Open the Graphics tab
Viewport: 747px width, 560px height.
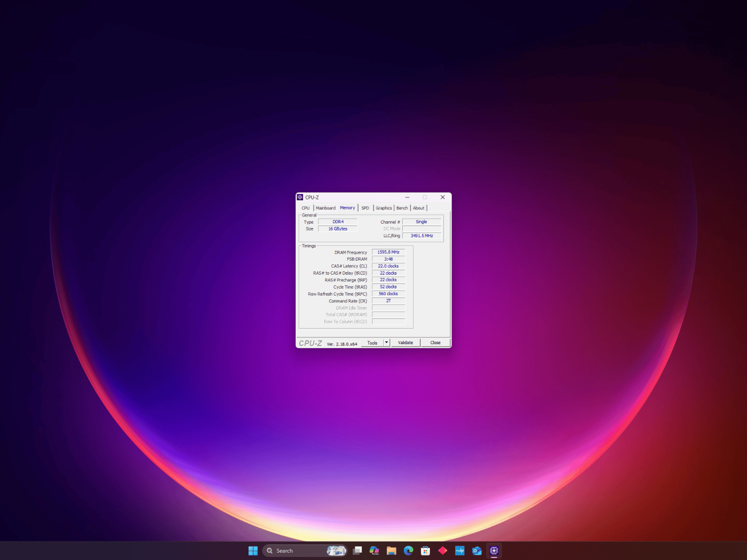pyautogui.click(x=384, y=208)
